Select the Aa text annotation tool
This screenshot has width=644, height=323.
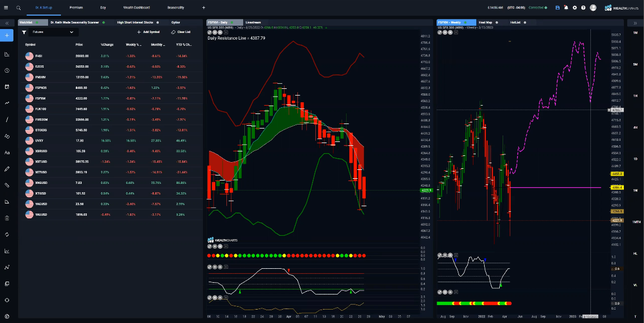[x=7, y=152]
